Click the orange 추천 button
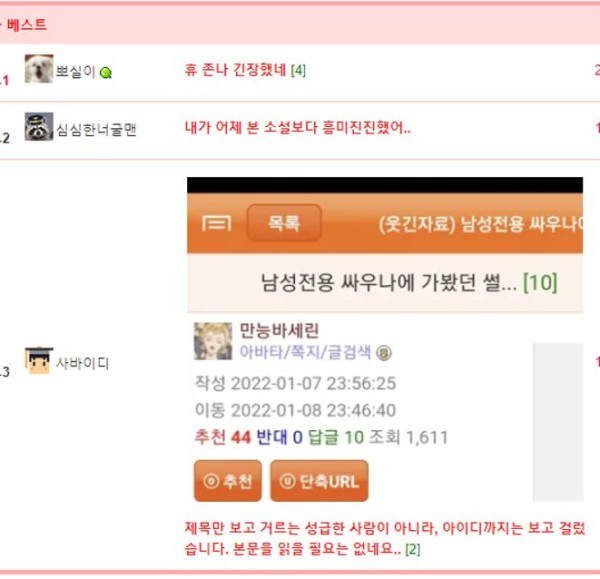Screen dimensions: 600x579 (228, 481)
